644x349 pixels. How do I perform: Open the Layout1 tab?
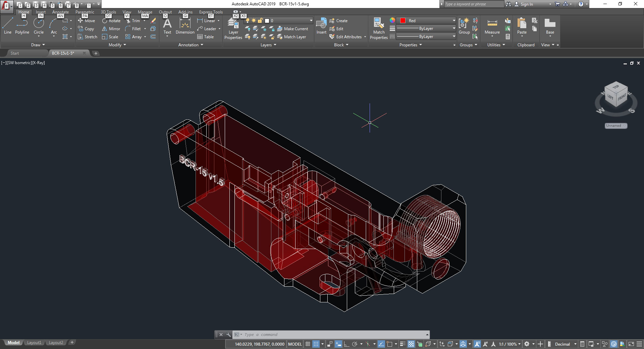coord(34,343)
